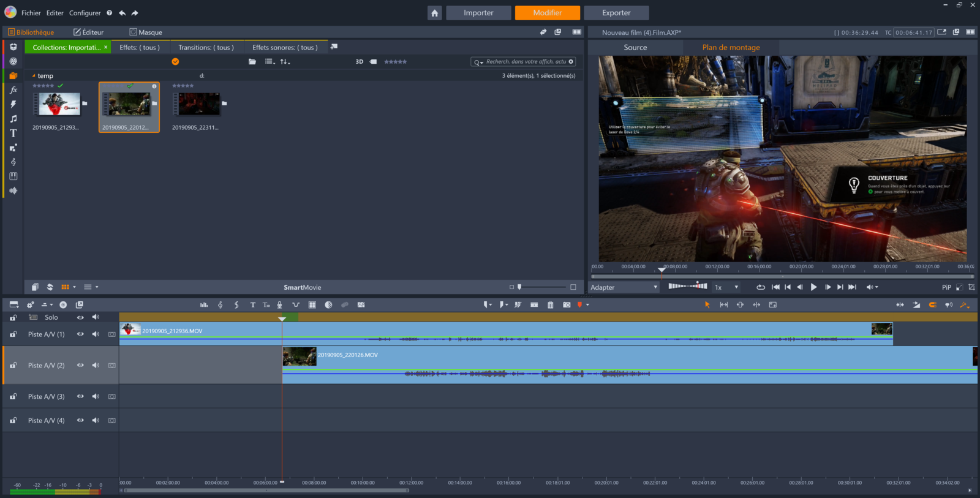This screenshot has width=980, height=498.
Task: Open the Transitions lightning library category
Action: (x=13, y=104)
